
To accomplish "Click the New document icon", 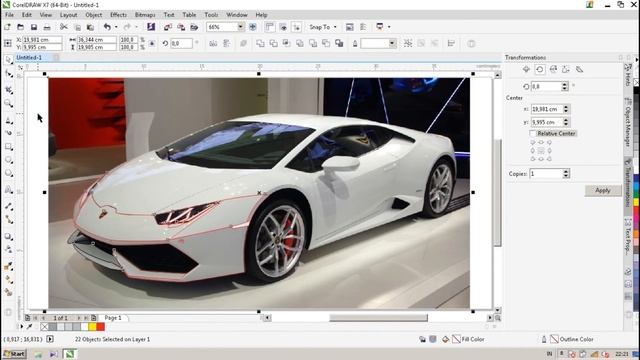I will click(7, 27).
